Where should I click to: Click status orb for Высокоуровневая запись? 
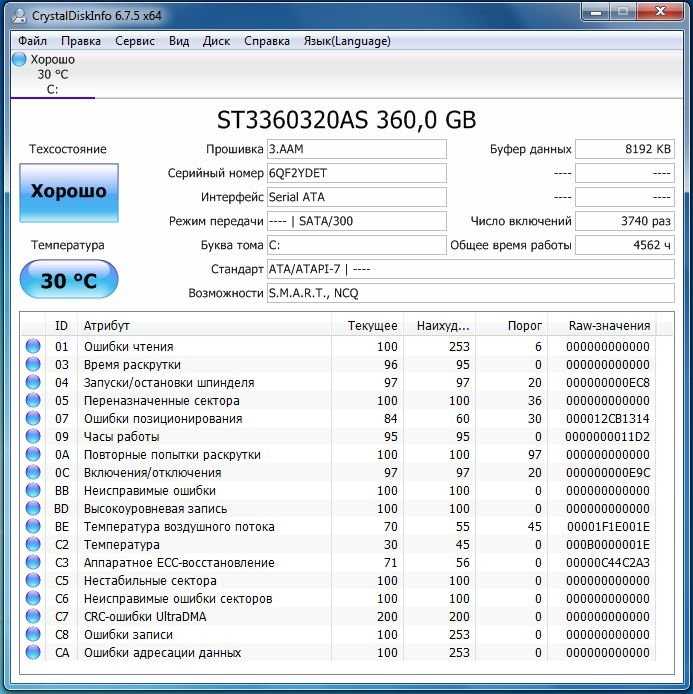coord(33,508)
